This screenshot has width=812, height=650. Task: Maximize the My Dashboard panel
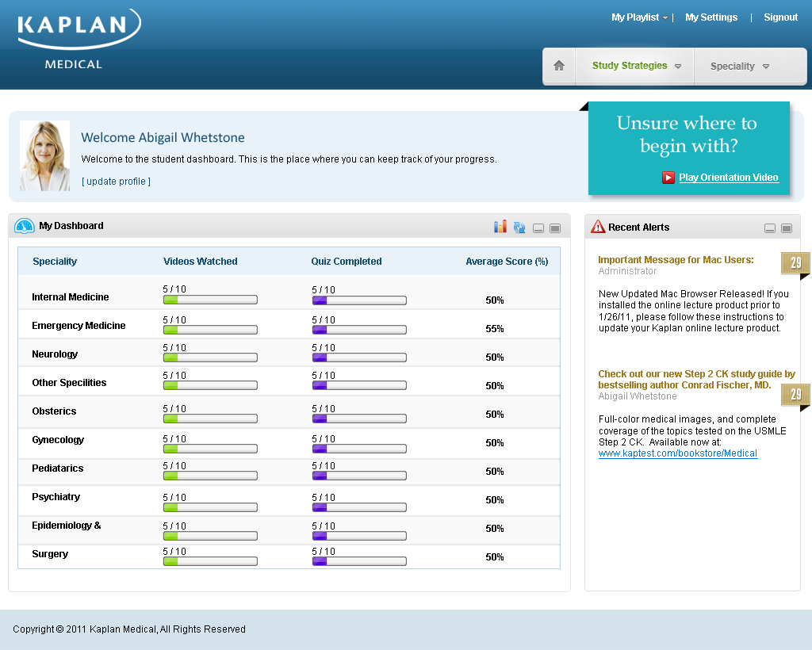point(555,228)
